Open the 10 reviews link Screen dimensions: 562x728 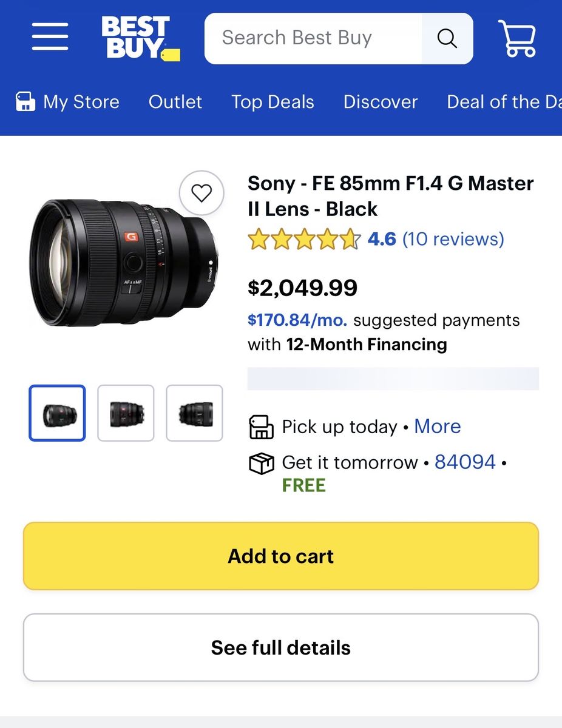pos(453,239)
